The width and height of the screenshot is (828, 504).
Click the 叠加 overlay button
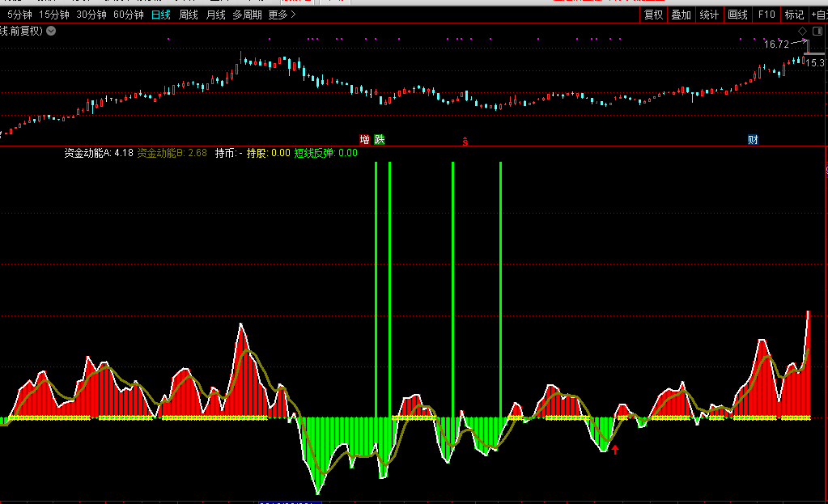point(682,15)
